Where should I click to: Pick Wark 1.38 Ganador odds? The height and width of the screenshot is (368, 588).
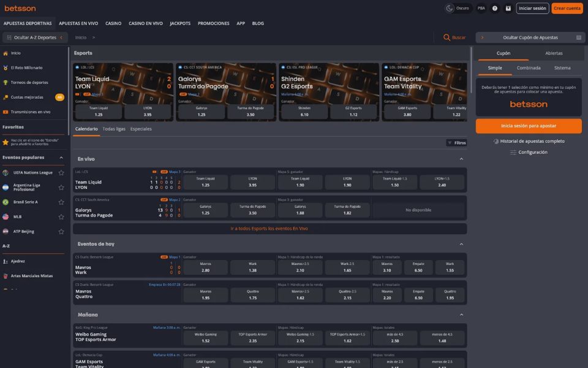[253, 267]
